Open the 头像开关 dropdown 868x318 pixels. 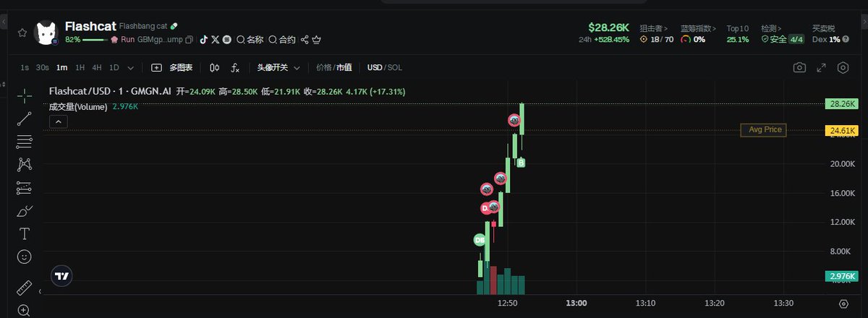pyautogui.click(x=277, y=67)
